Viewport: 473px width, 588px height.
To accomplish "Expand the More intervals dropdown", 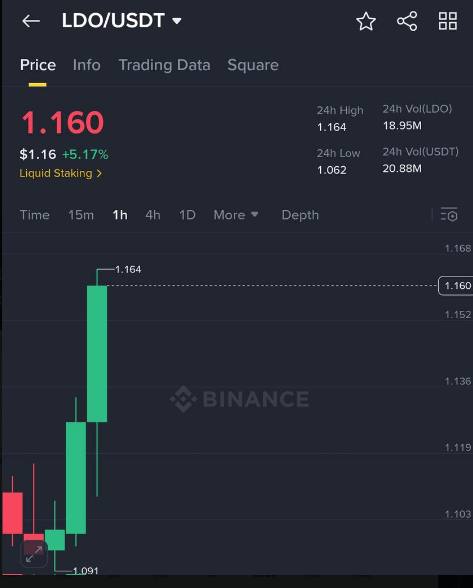I will [236, 215].
